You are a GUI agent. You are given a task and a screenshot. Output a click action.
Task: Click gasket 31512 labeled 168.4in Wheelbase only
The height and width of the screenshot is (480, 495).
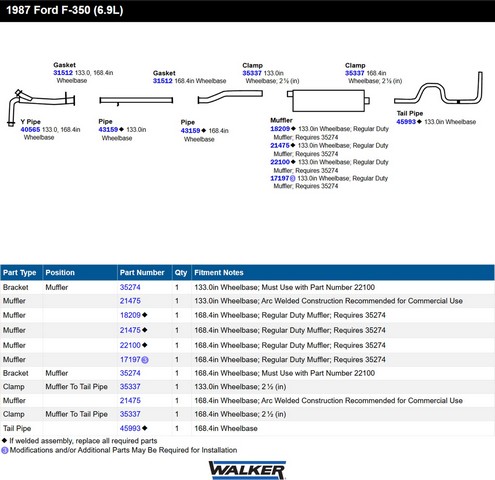[163, 81]
